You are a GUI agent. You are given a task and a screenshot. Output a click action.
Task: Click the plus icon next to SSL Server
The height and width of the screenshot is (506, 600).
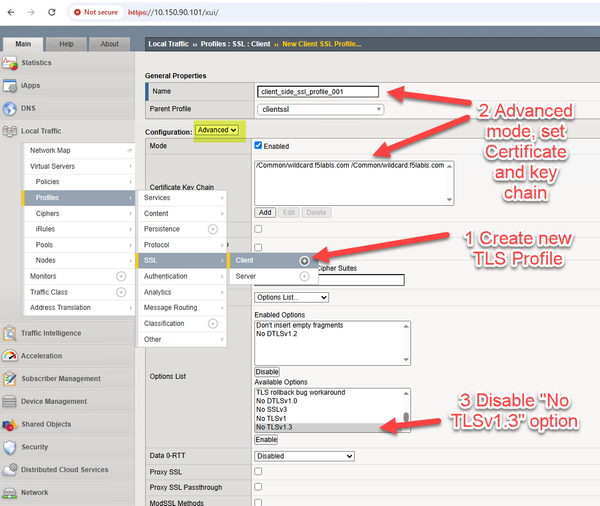pos(304,276)
